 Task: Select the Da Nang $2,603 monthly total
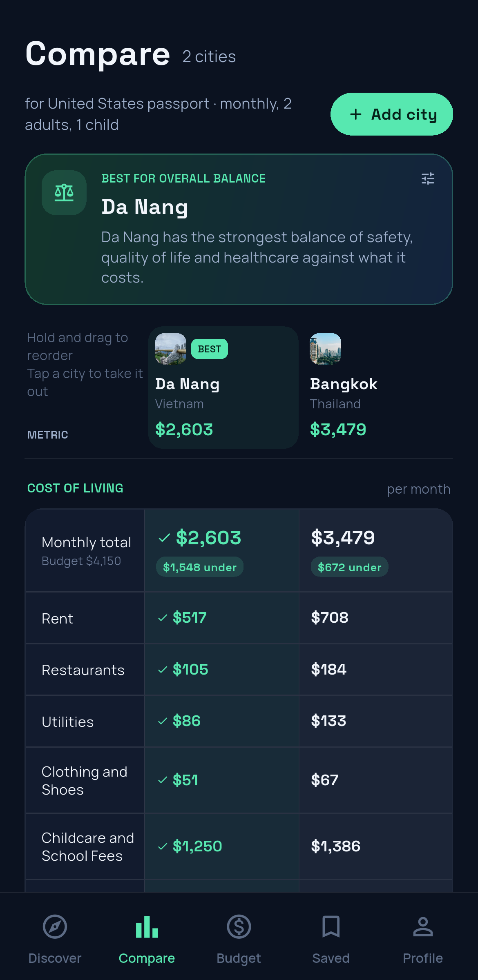[208, 538]
